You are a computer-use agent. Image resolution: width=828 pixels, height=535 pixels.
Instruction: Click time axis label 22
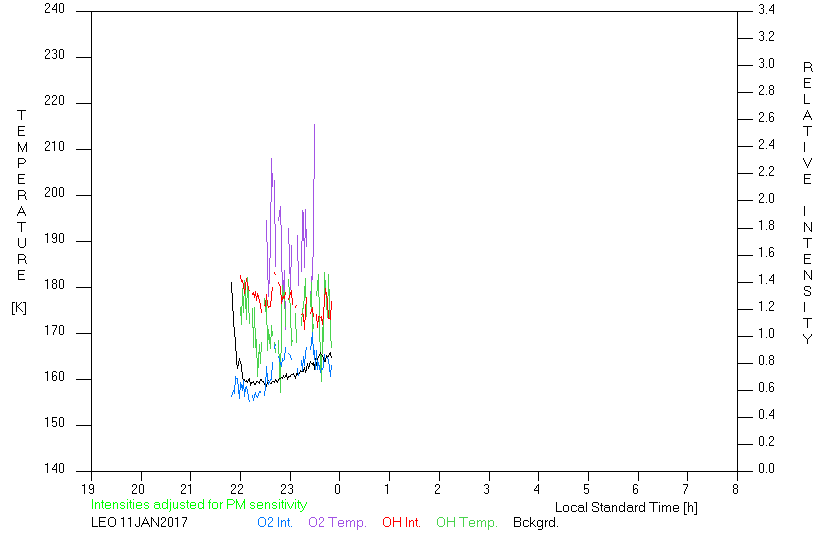pyautogui.click(x=237, y=489)
